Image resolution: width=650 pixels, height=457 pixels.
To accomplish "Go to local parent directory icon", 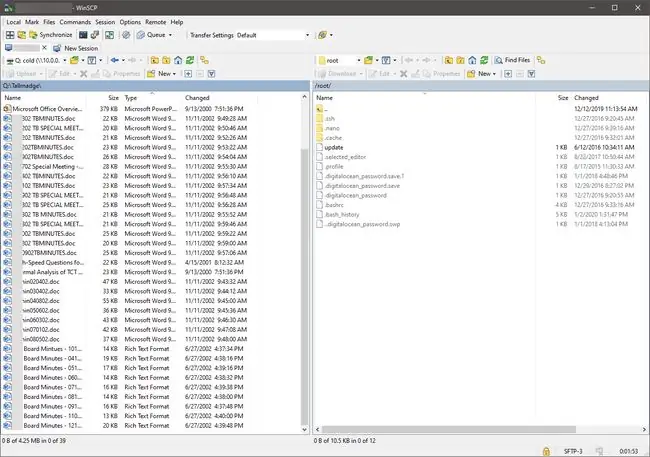I will [155, 61].
